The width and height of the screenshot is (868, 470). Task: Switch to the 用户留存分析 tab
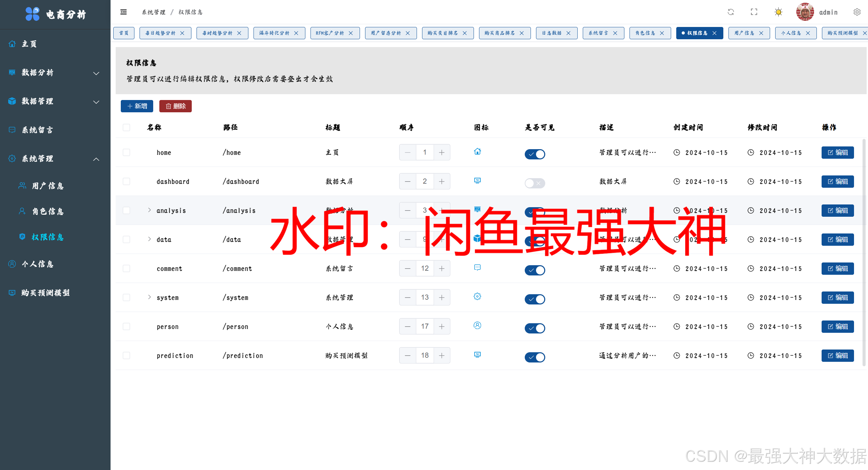pyautogui.click(x=386, y=33)
